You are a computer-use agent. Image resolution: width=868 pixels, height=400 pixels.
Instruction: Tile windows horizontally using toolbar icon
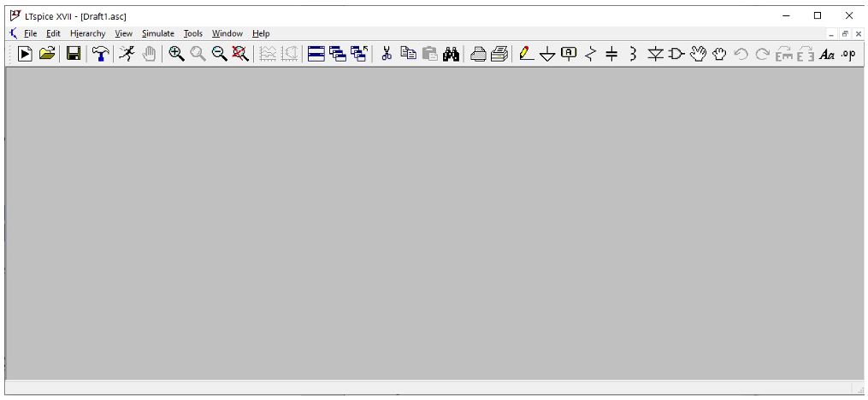[316, 54]
